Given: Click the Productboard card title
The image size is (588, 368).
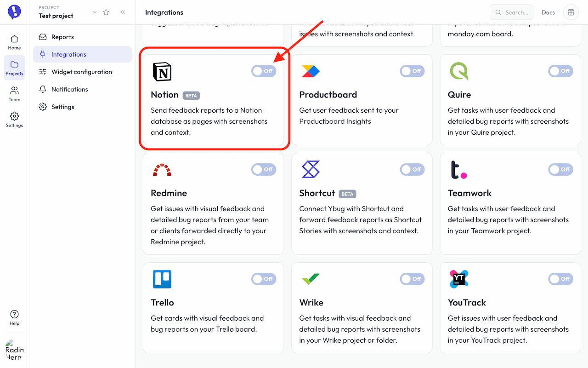Looking at the screenshot, I should [x=328, y=95].
